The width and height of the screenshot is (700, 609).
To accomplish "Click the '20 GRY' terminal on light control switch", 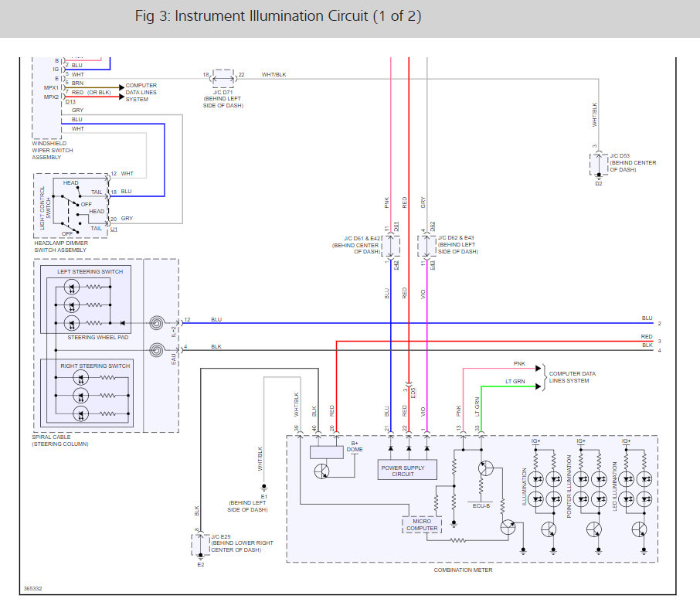I will pos(121,219).
